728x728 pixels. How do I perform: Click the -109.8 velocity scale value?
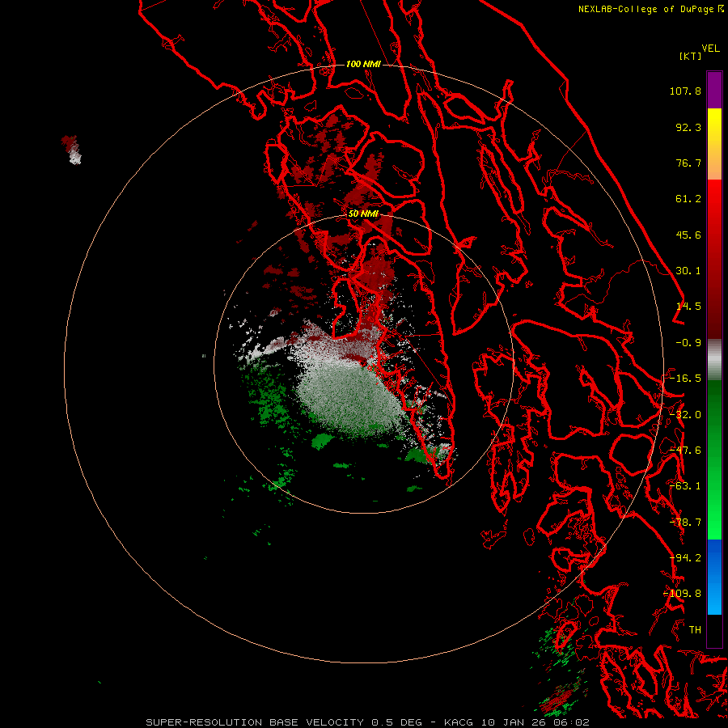pos(683,594)
